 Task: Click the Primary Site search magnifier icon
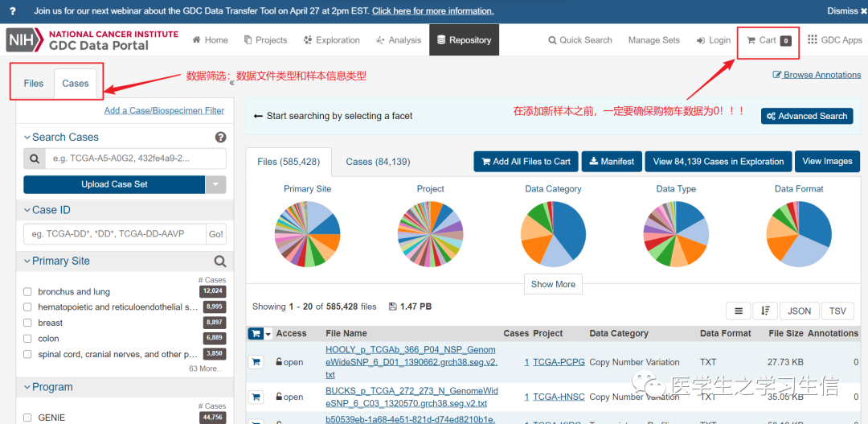click(219, 261)
